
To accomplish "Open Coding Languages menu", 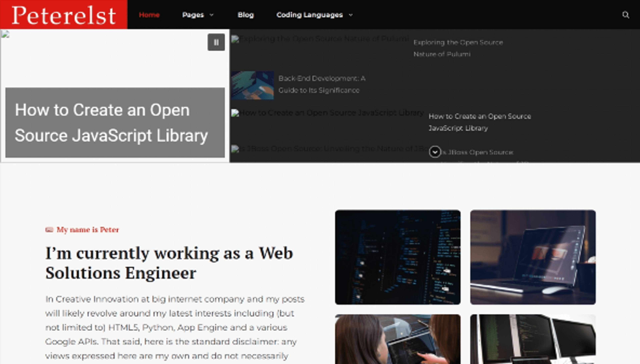I will pyautogui.click(x=309, y=15).
